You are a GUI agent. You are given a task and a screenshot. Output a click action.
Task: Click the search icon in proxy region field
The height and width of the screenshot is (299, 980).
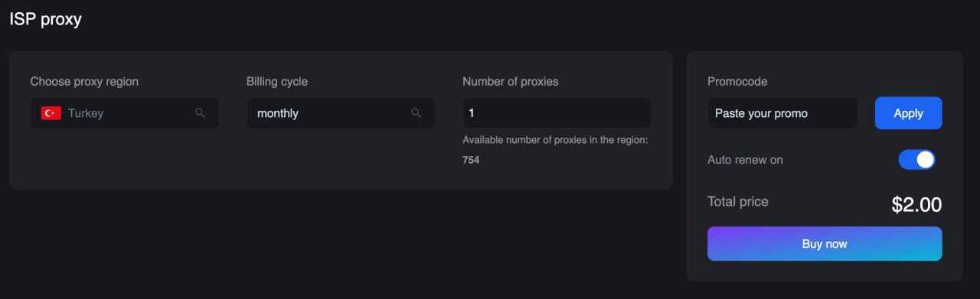201,113
